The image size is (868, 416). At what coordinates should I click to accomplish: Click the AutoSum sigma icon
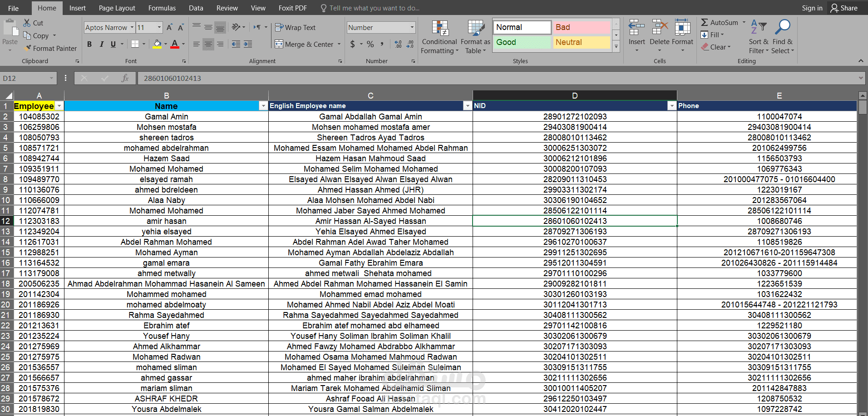[x=704, y=22]
